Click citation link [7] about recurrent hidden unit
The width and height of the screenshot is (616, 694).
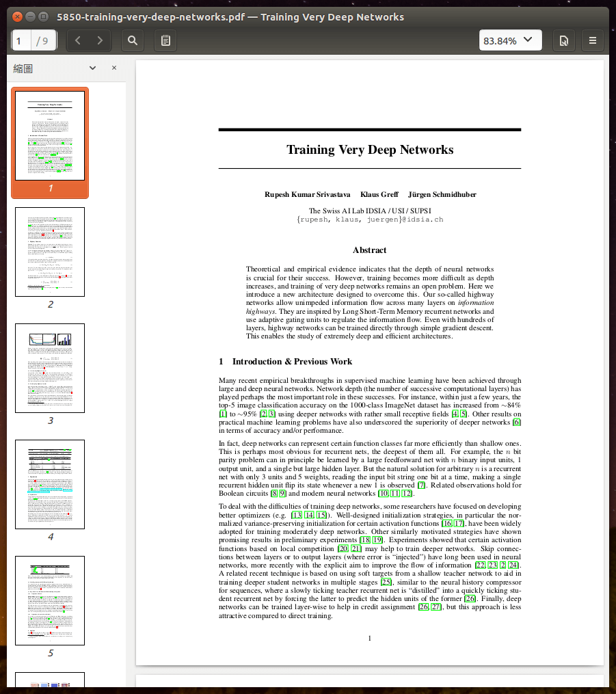tap(422, 485)
